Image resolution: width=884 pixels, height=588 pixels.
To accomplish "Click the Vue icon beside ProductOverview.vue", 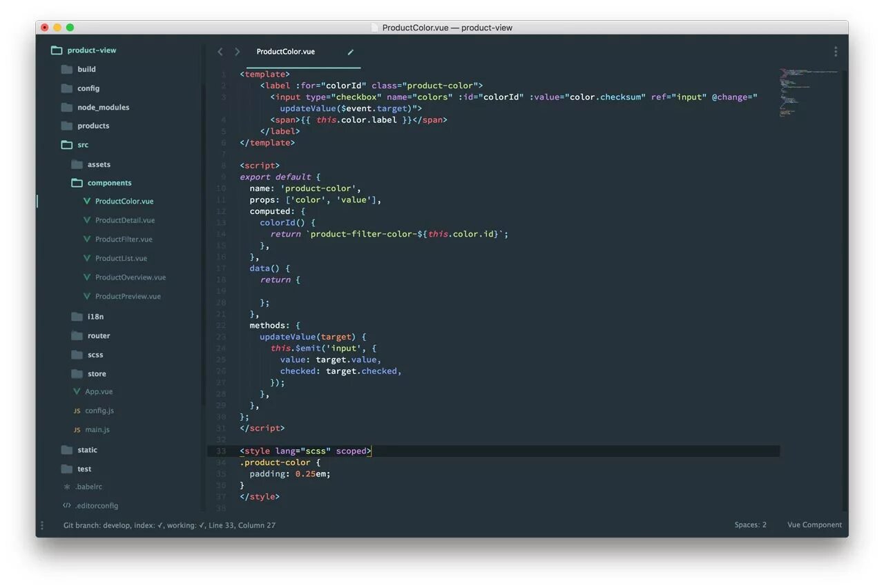I will click(87, 277).
